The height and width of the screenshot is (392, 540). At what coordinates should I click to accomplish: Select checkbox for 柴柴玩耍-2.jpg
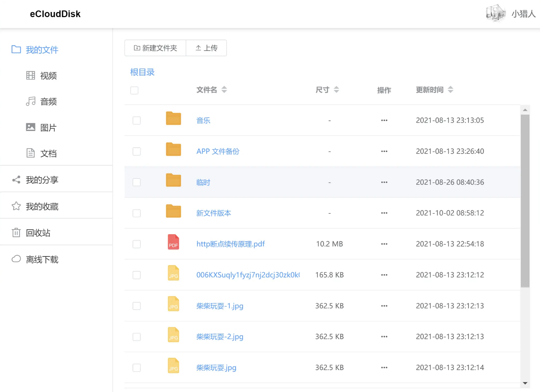137,337
